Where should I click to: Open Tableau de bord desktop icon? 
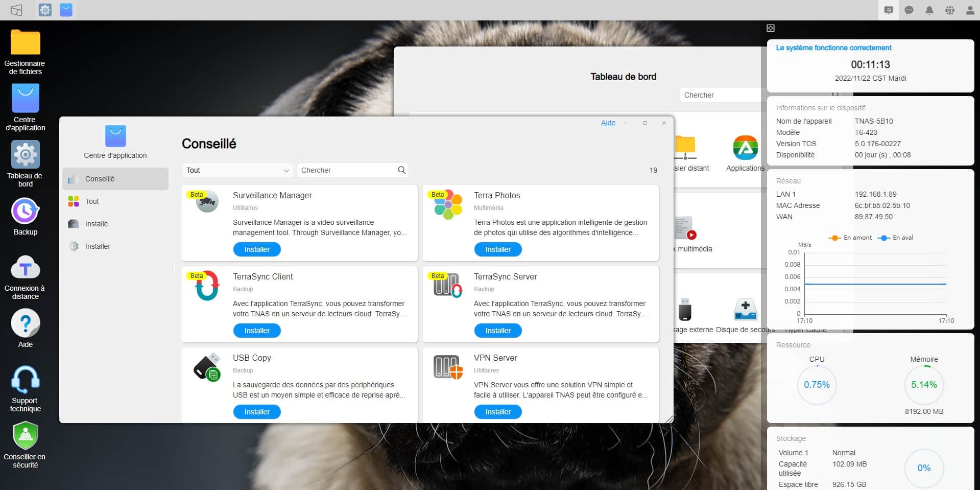[x=25, y=164]
